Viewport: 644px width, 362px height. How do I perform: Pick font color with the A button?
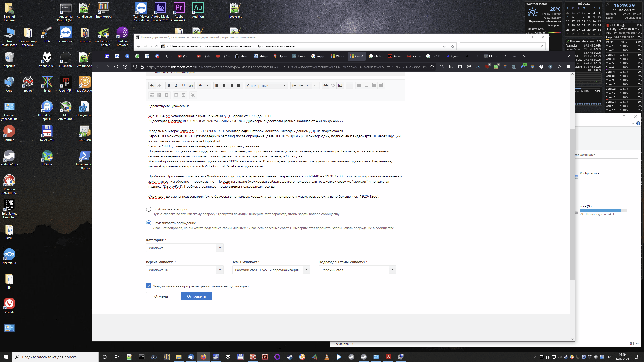click(200, 85)
